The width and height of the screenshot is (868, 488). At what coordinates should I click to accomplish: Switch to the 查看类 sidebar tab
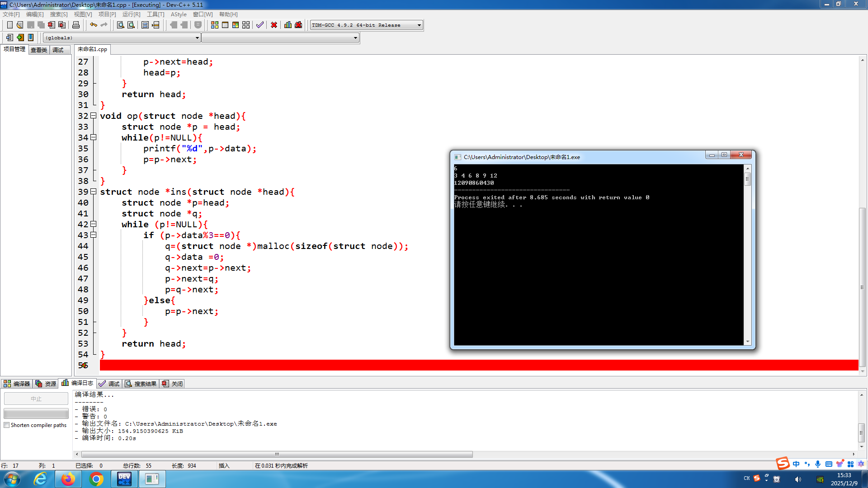point(39,50)
